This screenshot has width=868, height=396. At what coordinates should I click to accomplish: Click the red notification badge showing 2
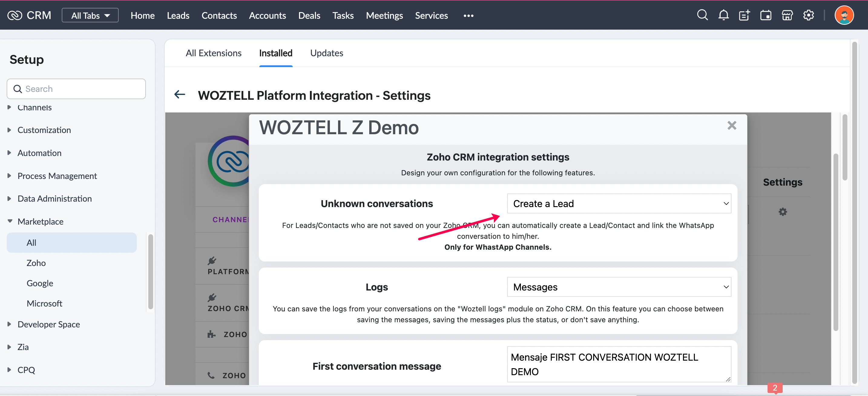pyautogui.click(x=775, y=388)
